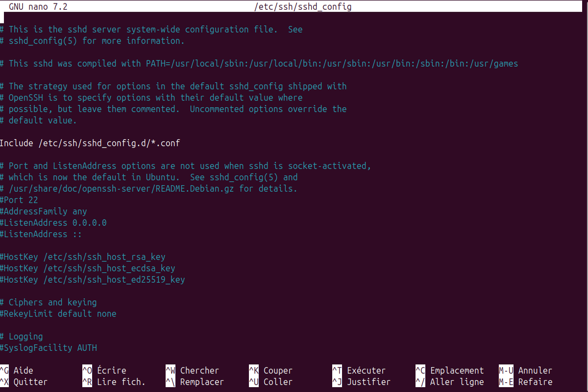The width and height of the screenshot is (588, 392).
Task: Click the ^J Justifier shortcut
Action: coord(362,382)
